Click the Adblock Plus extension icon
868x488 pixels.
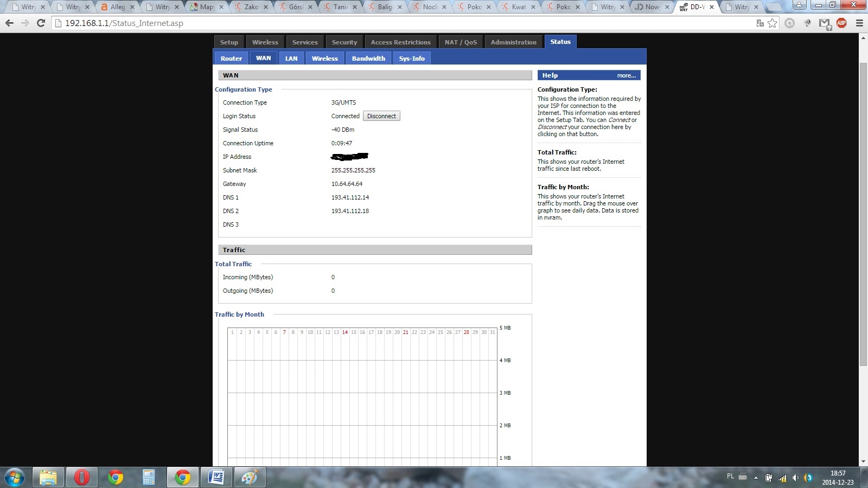coord(841,23)
